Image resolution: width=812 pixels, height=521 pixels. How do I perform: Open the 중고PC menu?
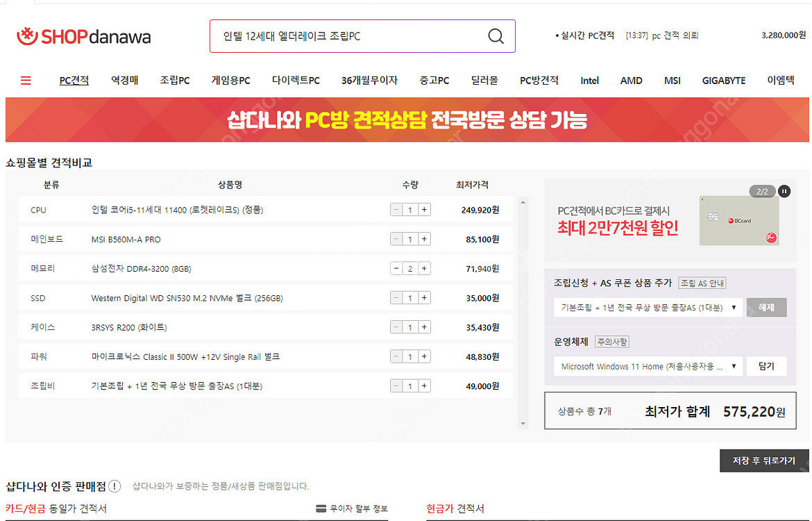434,81
